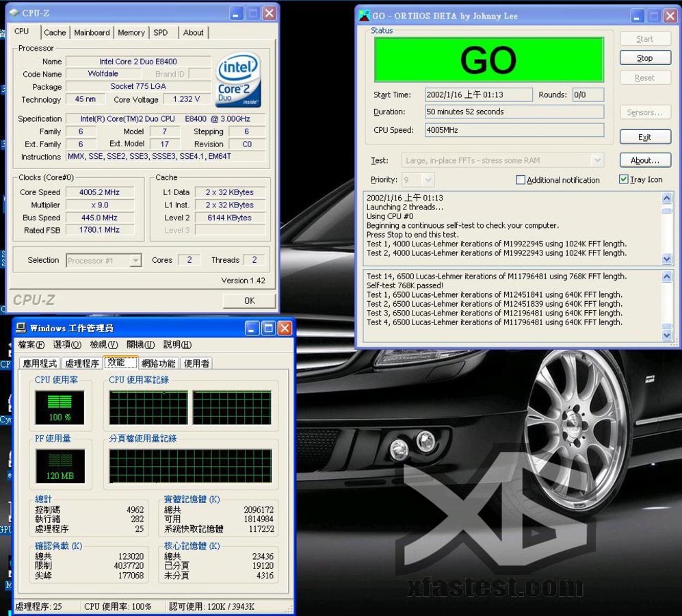
Task: Click the Stop button in ORTHOS
Action: tap(645, 58)
